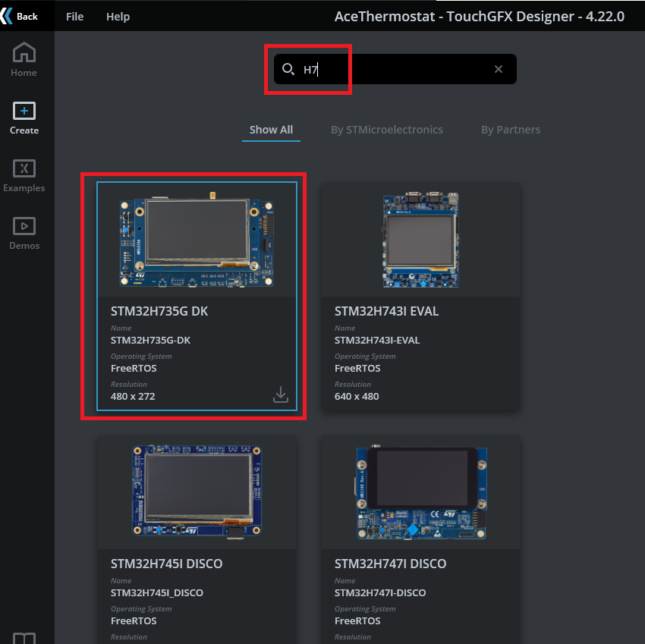645x644 pixels.
Task: Click the AceThermostat TouchGFX Designer title
Action: [480, 17]
